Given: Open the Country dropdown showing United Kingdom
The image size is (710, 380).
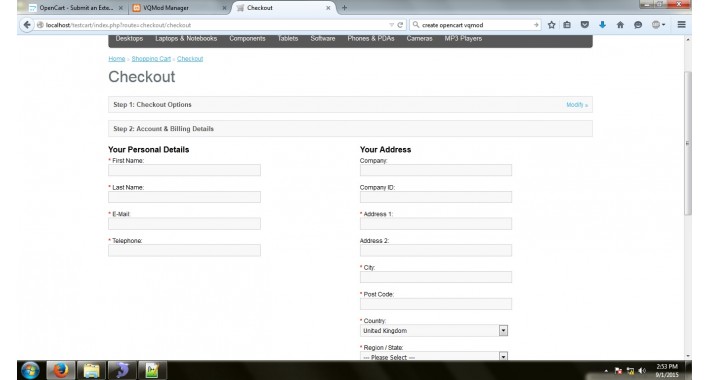Looking at the screenshot, I should 434,331.
